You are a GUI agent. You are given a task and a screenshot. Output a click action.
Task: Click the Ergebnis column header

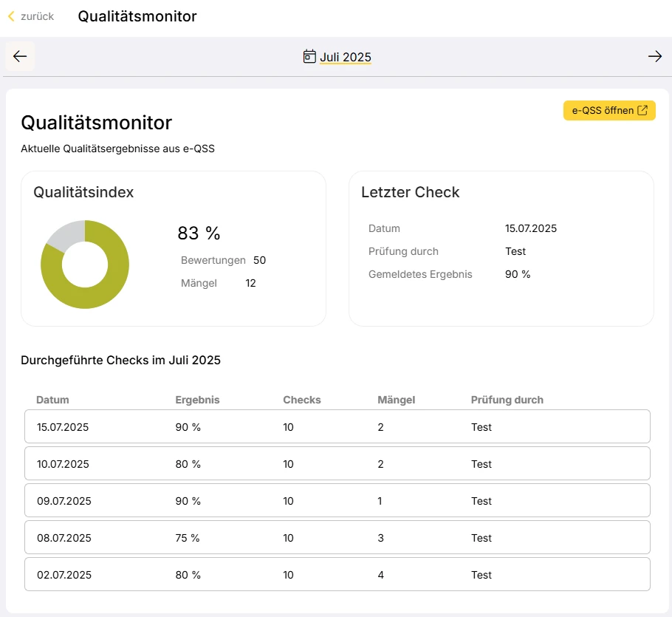pyautogui.click(x=197, y=400)
